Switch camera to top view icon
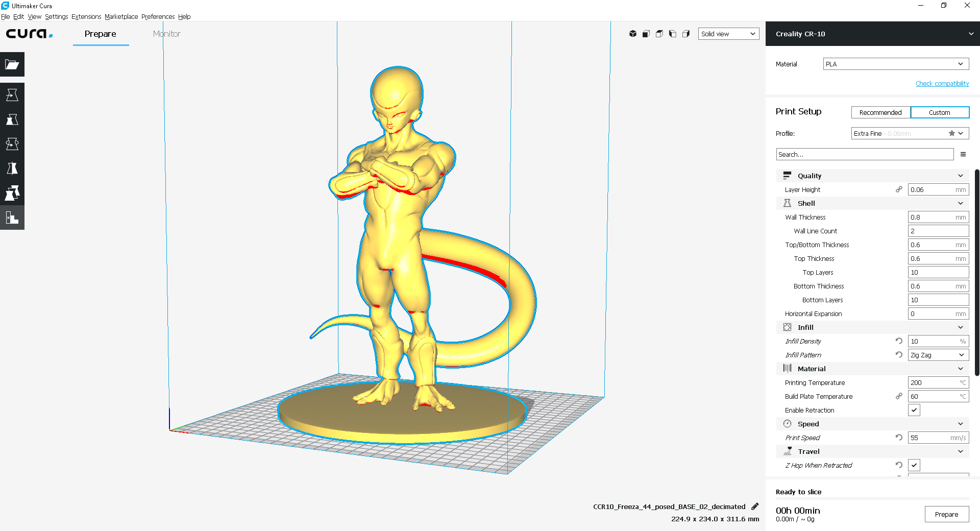The width and height of the screenshot is (980, 531). [x=659, y=34]
